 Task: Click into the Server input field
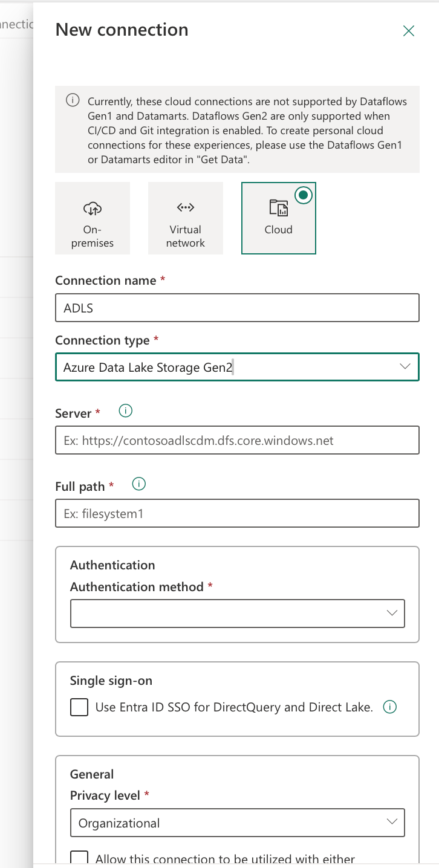pyautogui.click(x=237, y=440)
